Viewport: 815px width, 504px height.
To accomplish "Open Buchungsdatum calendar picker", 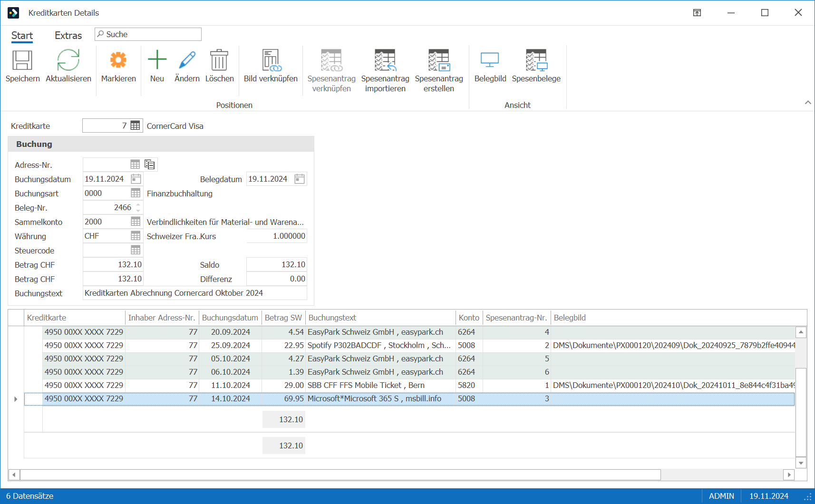I will (136, 179).
